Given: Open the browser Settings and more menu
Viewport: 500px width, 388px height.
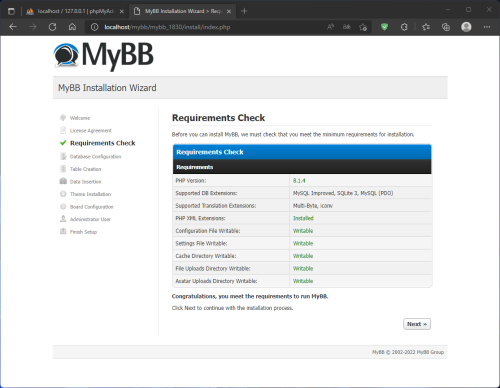Looking at the screenshot, I should [x=487, y=27].
